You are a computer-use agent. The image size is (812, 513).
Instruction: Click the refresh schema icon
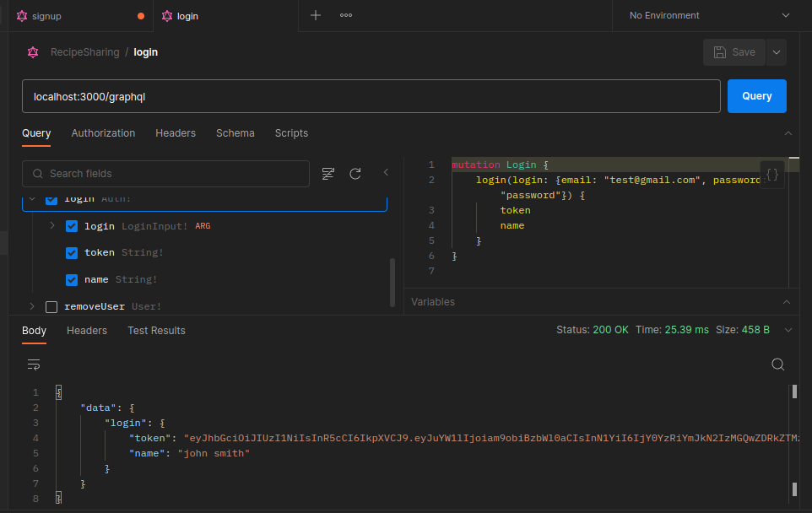pos(355,173)
